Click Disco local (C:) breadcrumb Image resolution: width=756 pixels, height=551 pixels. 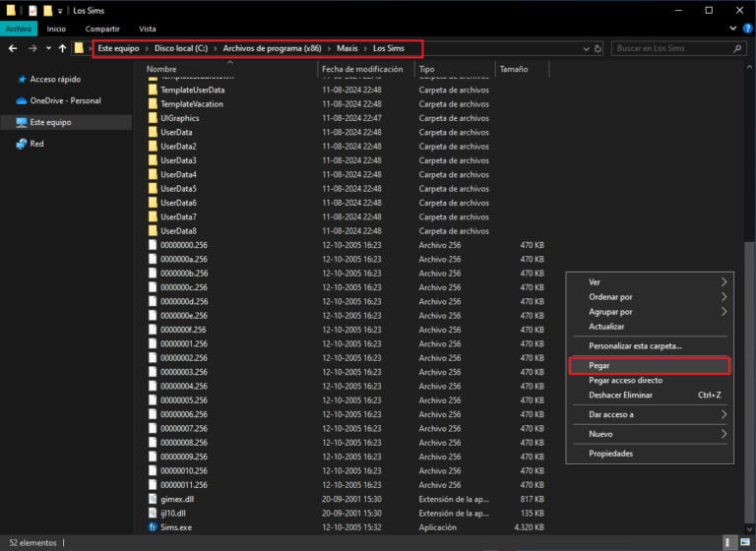click(181, 48)
